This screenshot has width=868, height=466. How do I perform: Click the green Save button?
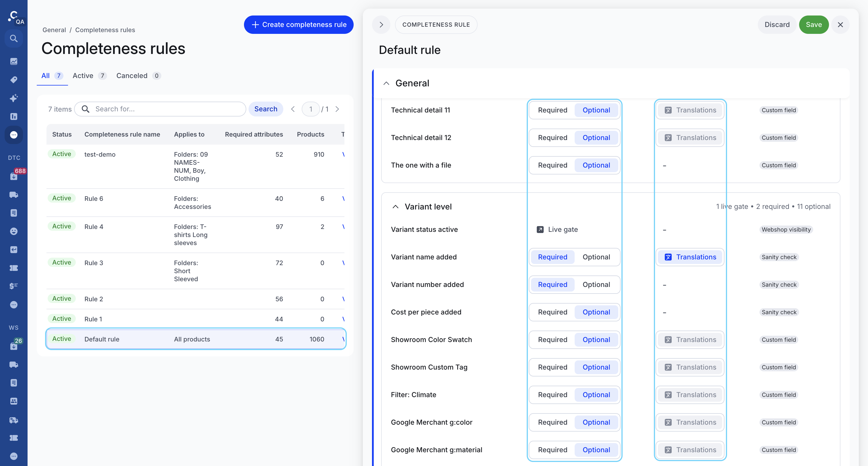pos(813,25)
